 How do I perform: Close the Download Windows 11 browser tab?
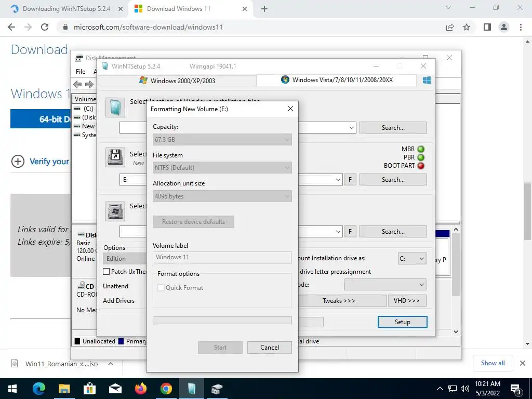pos(245,9)
